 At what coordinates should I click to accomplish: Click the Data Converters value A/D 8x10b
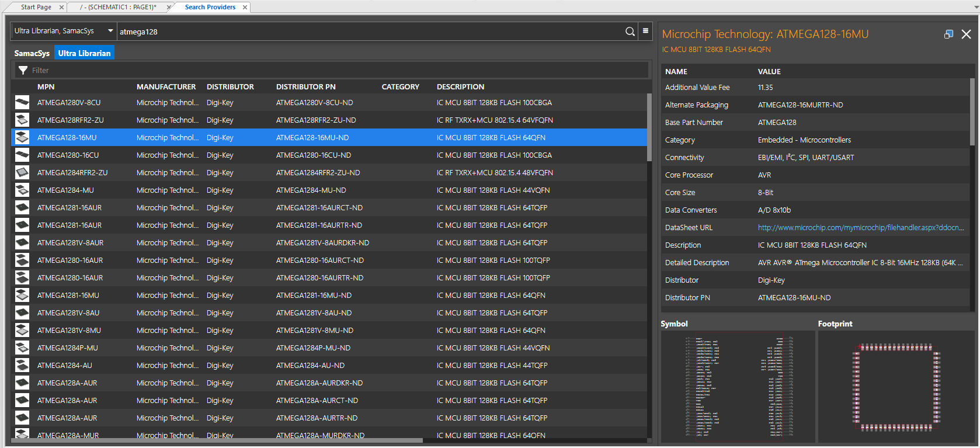click(774, 210)
